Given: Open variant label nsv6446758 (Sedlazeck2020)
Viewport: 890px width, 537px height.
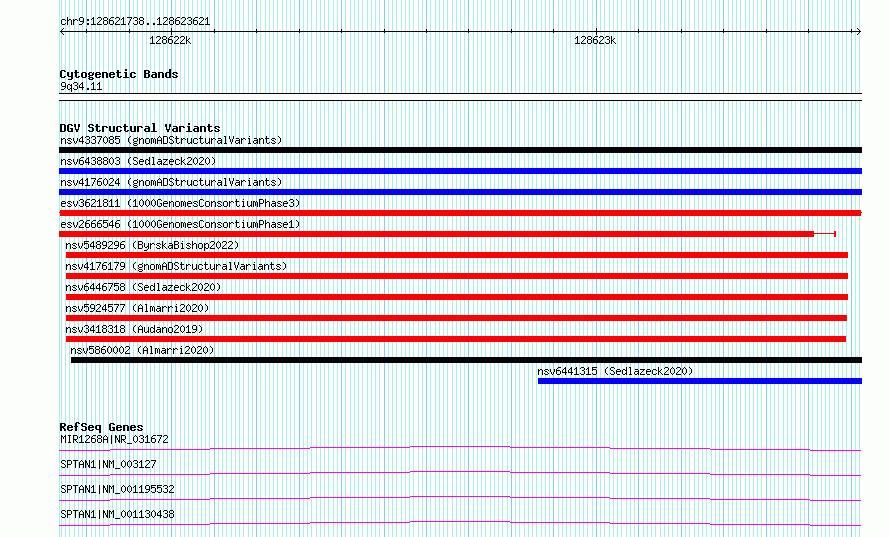Looking at the screenshot, I should (x=143, y=287).
